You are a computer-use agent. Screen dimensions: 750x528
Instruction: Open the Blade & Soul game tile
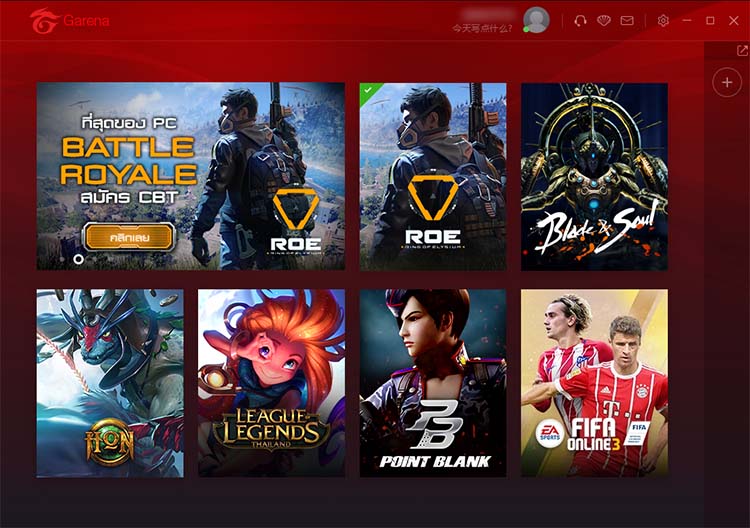click(x=595, y=176)
